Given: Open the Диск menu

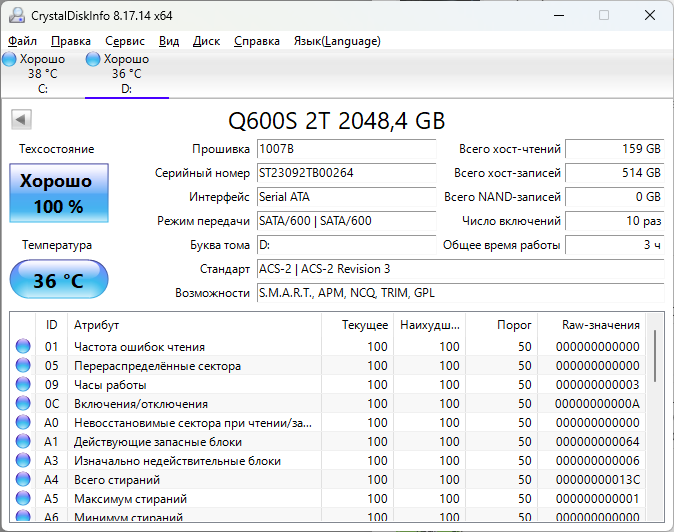Looking at the screenshot, I should click(x=206, y=41).
